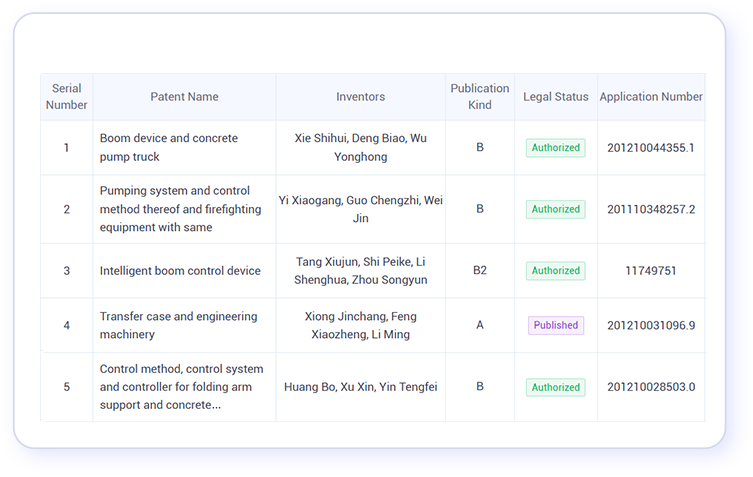The height and width of the screenshot is (477, 753).
Task: Click publication kind 'A' cell
Action: (x=480, y=325)
